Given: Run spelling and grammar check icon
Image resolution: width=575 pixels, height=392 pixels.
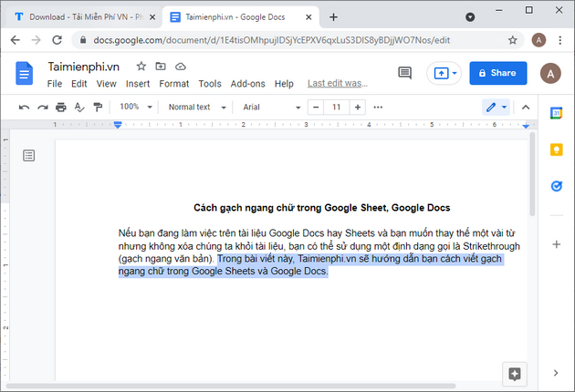Looking at the screenshot, I should (x=79, y=108).
